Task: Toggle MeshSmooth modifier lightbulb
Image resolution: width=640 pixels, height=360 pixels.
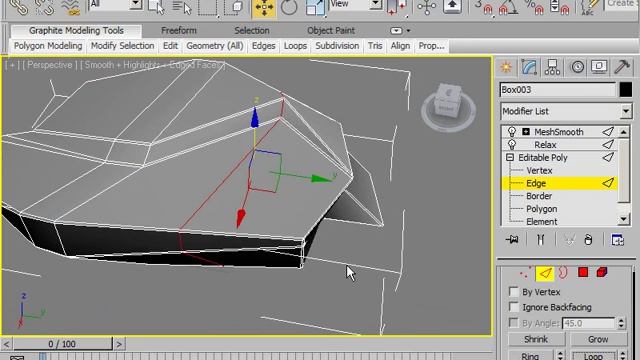Action: pos(511,131)
